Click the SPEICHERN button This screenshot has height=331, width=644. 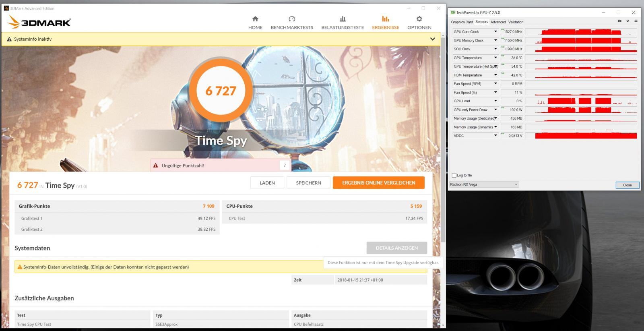[309, 183]
